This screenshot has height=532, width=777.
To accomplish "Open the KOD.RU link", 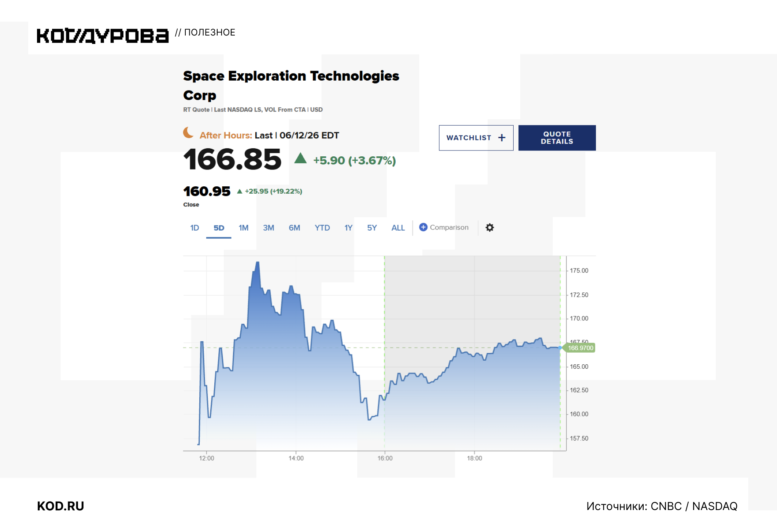I will [60, 506].
